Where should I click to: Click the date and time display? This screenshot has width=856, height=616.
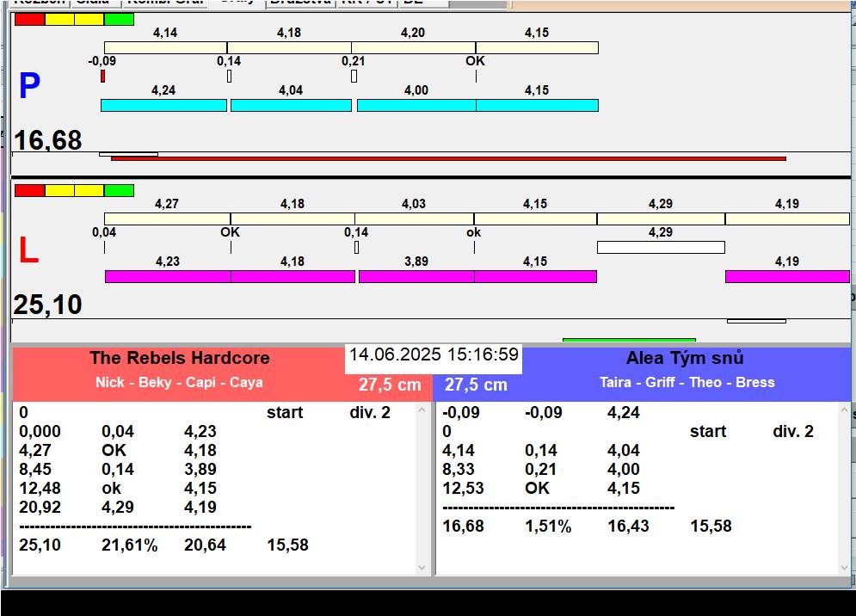(x=434, y=355)
